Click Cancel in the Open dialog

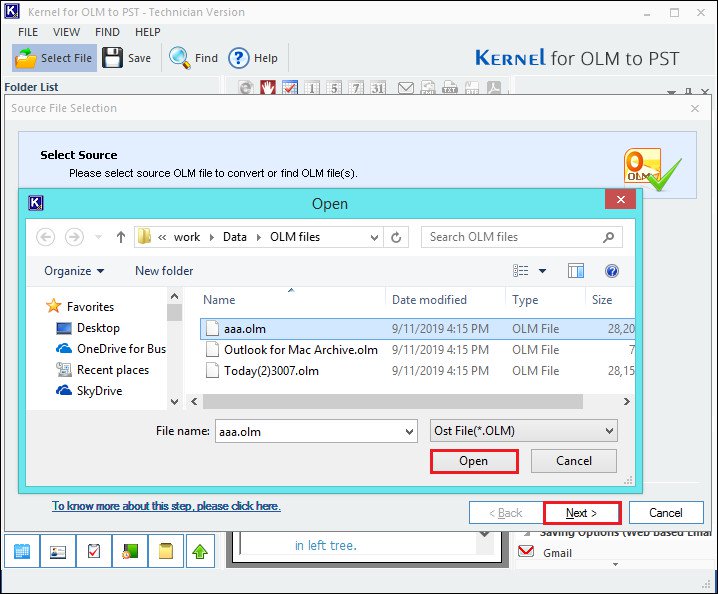574,461
